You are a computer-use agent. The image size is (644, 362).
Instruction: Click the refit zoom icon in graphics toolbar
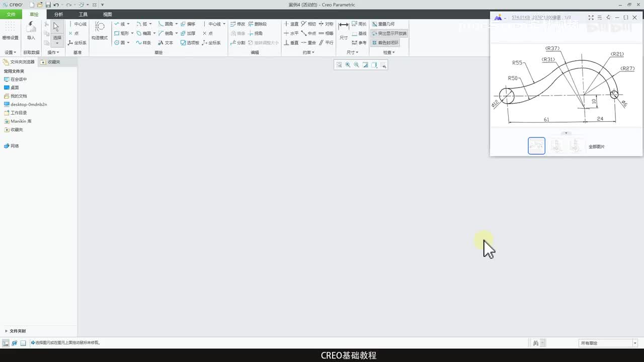click(339, 65)
